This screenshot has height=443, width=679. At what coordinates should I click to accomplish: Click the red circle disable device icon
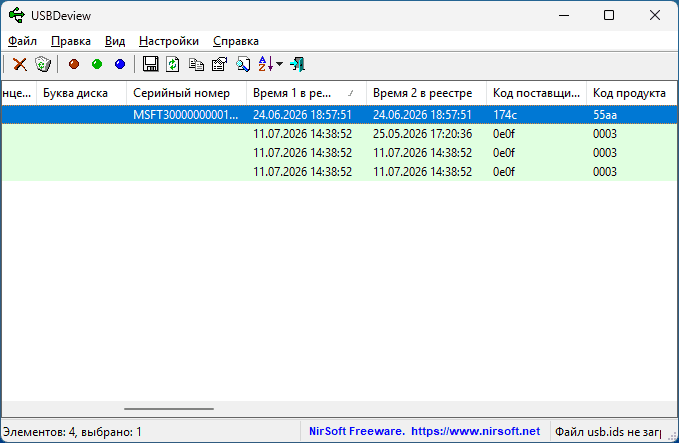point(74,65)
